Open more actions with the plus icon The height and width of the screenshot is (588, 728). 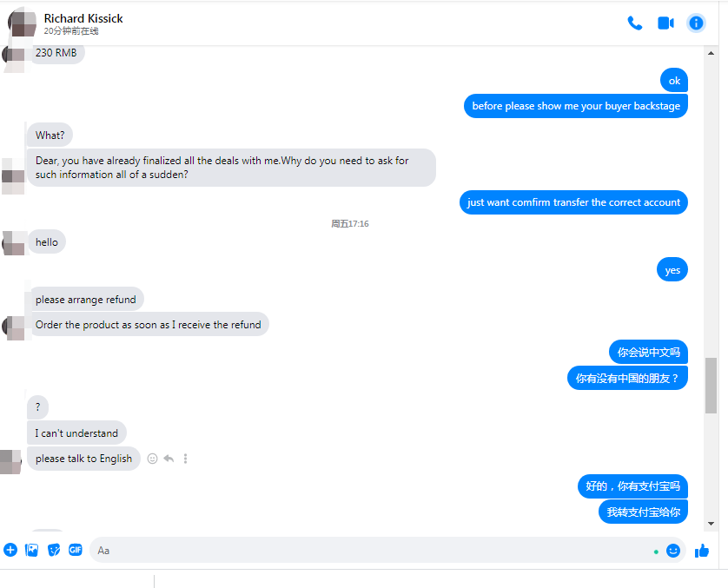pos(10,550)
